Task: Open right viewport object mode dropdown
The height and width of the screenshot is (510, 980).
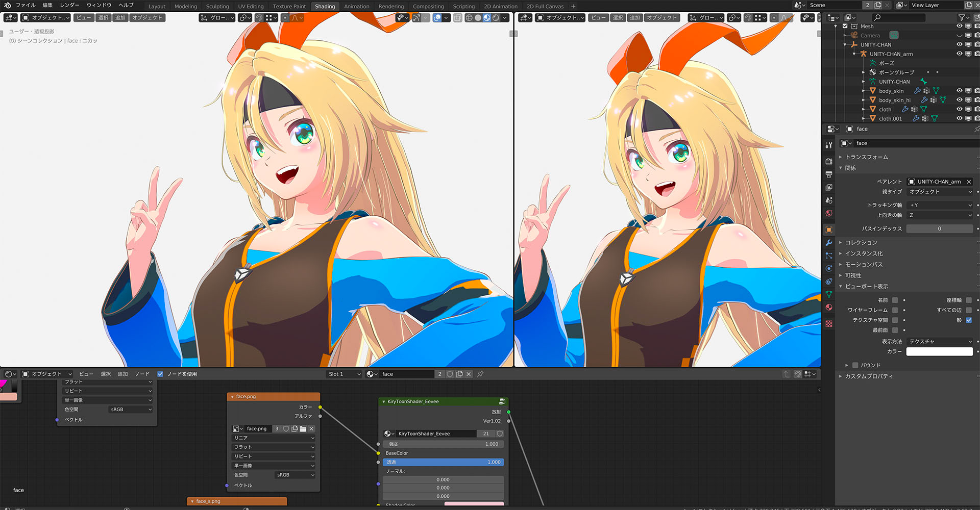Action: pyautogui.click(x=561, y=18)
